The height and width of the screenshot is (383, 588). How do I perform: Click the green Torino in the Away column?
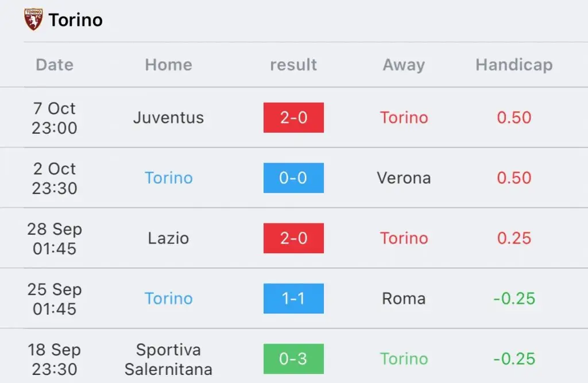click(404, 359)
